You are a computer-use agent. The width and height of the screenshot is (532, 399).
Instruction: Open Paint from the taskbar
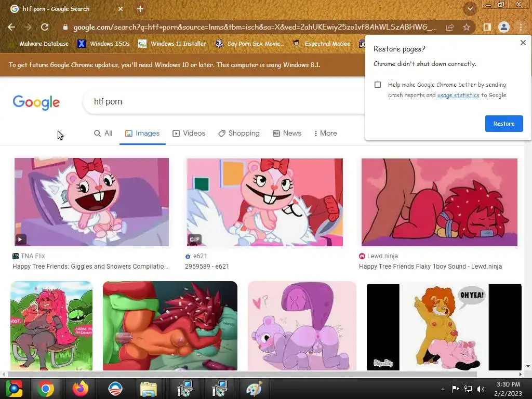tap(254, 389)
